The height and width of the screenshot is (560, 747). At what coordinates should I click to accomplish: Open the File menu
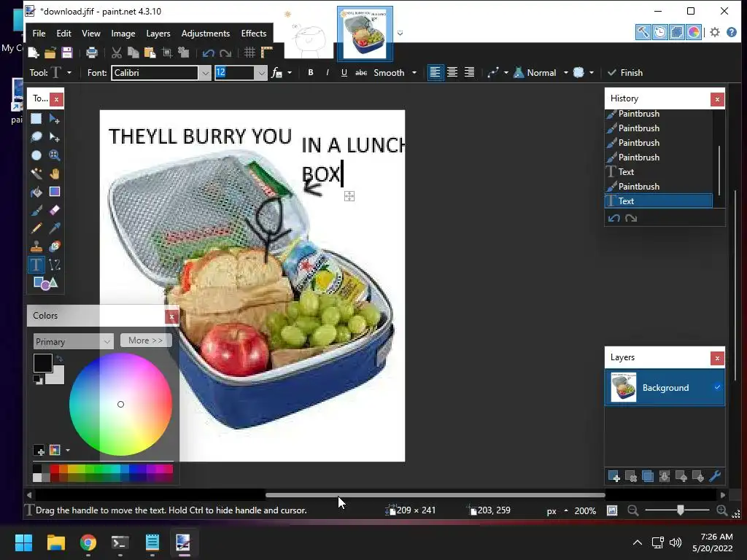pyautogui.click(x=39, y=34)
